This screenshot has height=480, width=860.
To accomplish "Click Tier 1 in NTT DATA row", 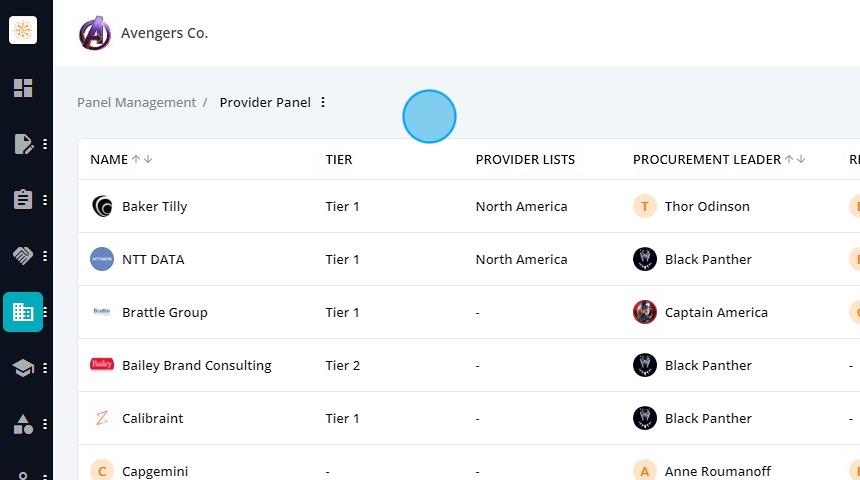I will click(x=342, y=259).
